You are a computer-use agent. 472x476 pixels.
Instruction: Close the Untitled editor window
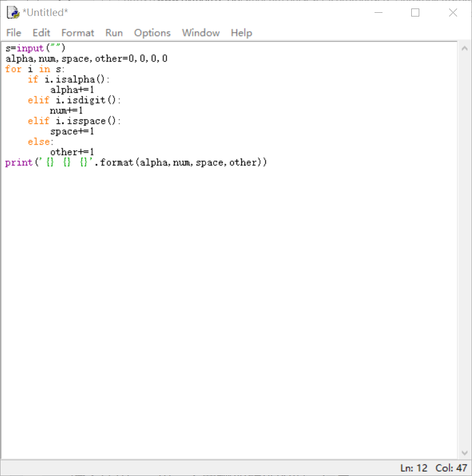[453, 12]
